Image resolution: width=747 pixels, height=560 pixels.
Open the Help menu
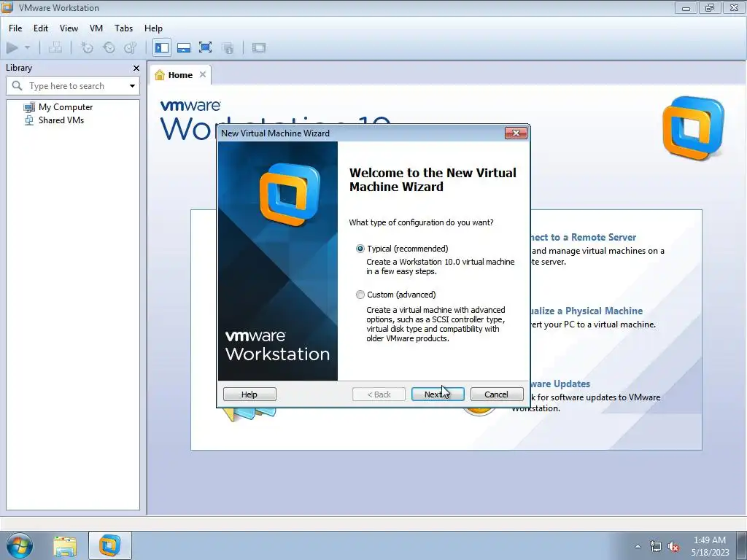click(153, 28)
